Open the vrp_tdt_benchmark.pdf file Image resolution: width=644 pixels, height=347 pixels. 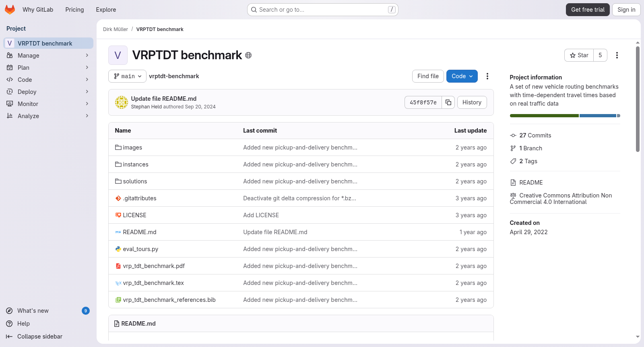tap(154, 266)
